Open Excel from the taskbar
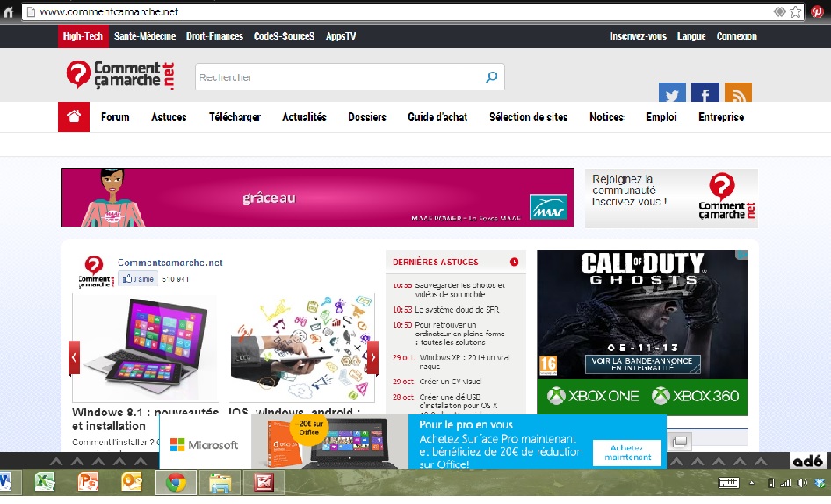 click(x=46, y=482)
